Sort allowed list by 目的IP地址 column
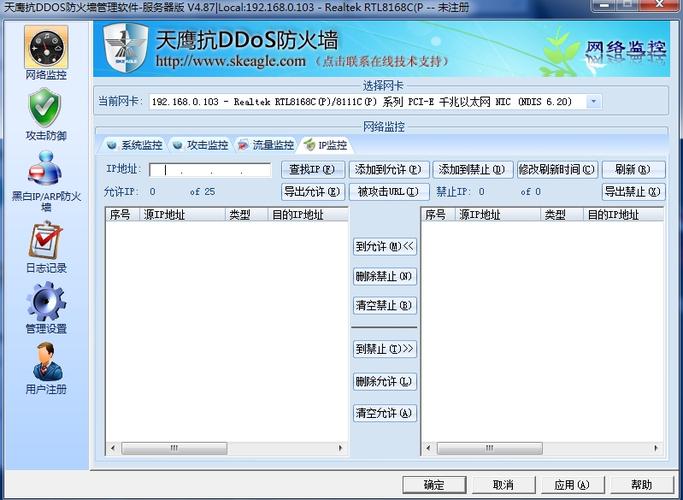Screen dimensions: 683x500 (308, 214)
